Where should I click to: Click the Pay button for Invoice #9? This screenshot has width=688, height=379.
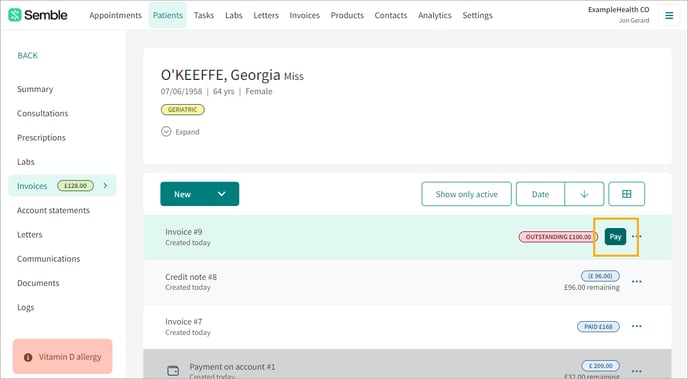pyautogui.click(x=615, y=236)
